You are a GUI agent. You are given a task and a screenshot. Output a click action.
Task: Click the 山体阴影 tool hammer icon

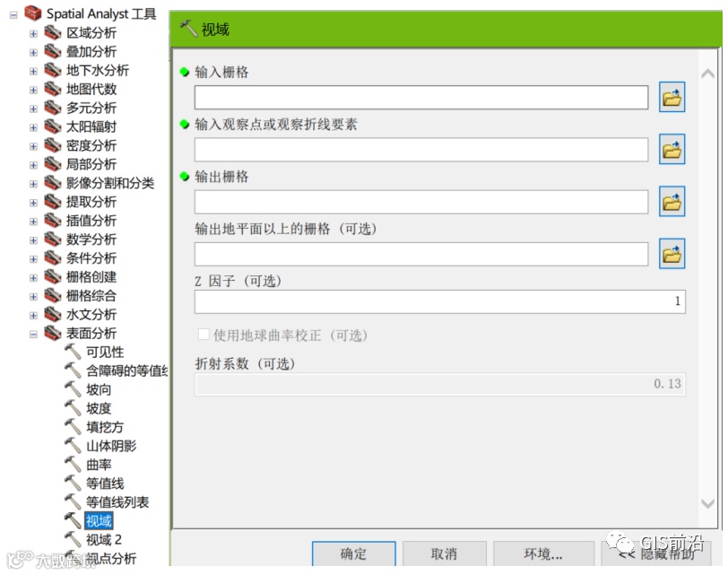[73, 446]
